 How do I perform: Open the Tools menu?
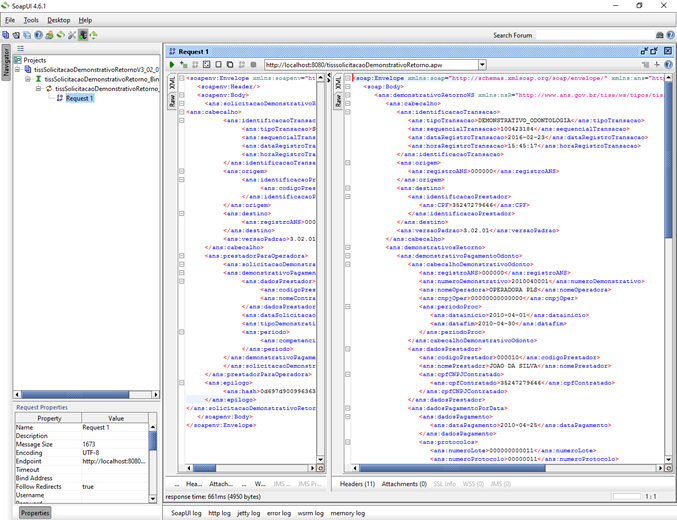coord(31,20)
